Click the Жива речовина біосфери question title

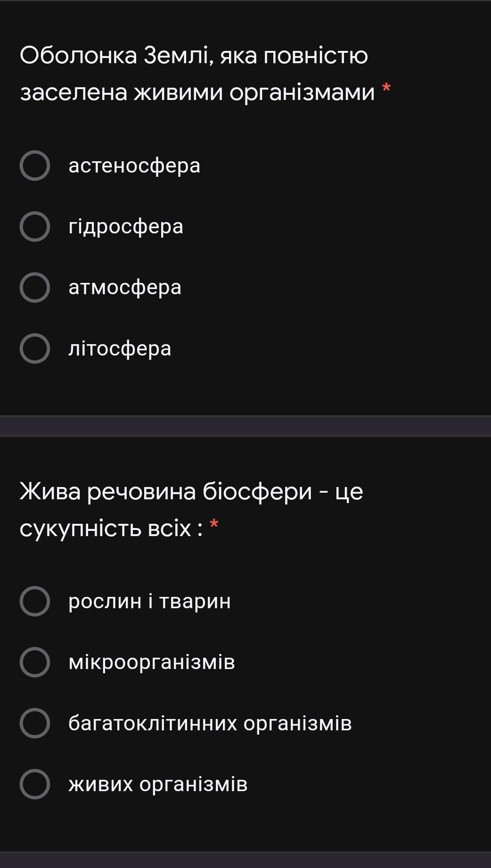point(191,509)
